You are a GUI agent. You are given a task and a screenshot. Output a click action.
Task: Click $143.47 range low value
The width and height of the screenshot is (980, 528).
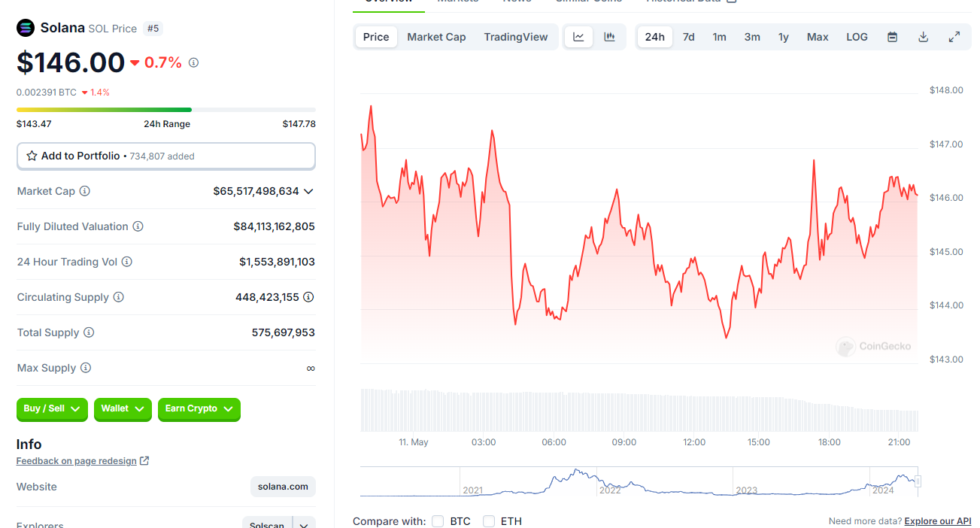click(x=34, y=124)
